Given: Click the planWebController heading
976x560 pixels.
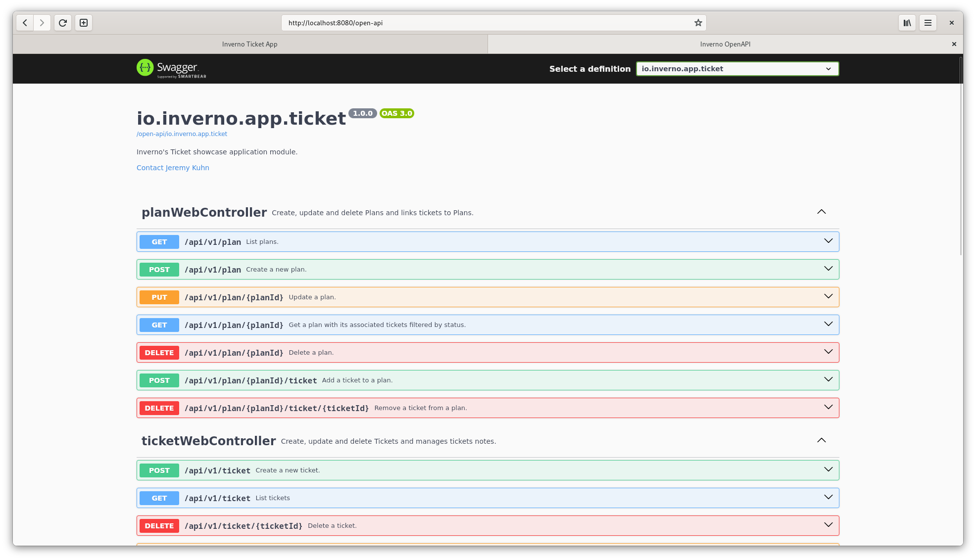Looking at the screenshot, I should (204, 212).
